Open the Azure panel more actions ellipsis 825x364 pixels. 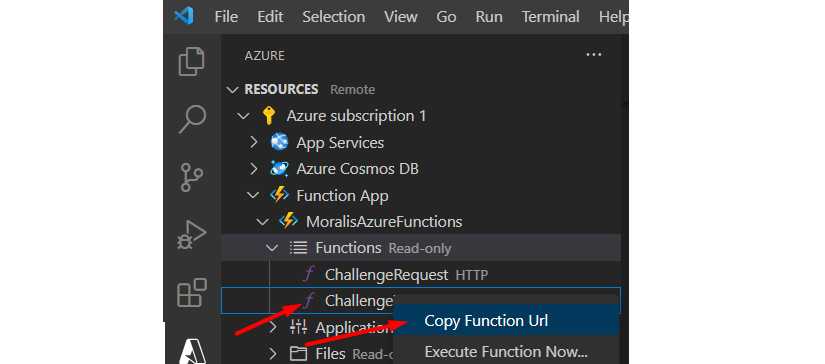593,55
